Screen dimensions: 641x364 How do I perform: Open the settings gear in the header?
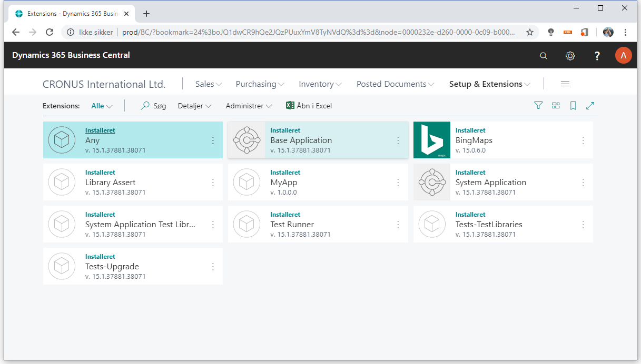[x=570, y=56]
